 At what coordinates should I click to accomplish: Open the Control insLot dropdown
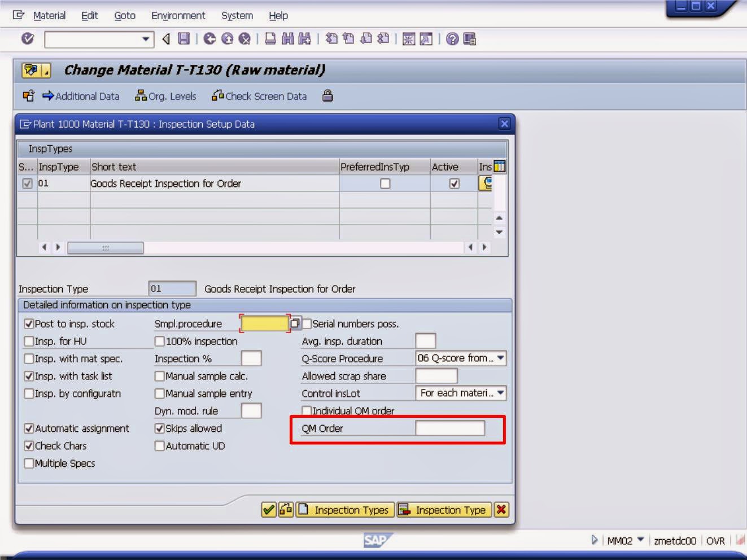tap(501, 393)
